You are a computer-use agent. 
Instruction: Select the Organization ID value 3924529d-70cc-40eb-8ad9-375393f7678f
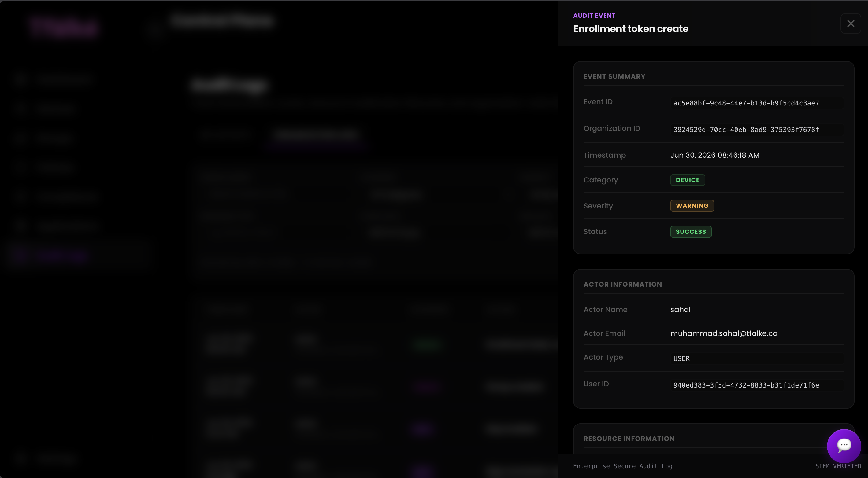coord(746,130)
